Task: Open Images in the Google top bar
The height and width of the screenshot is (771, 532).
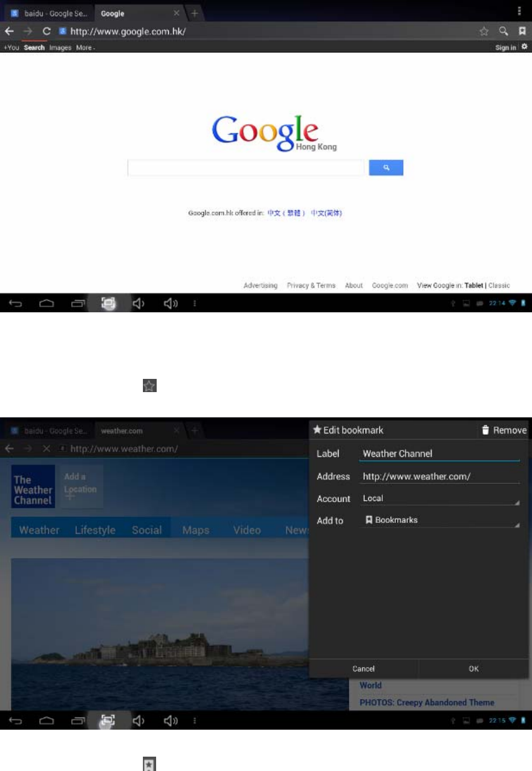Action: coord(60,48)
